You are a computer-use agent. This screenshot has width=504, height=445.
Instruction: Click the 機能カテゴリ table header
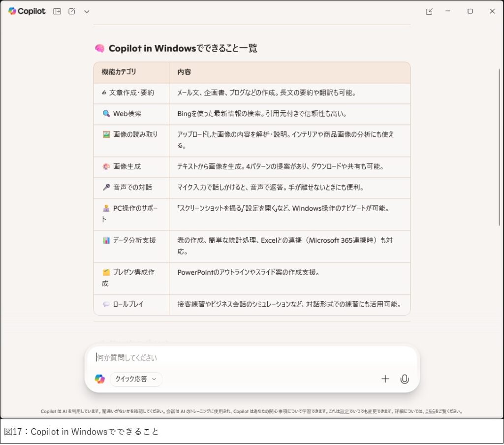[x=119, y=72]
